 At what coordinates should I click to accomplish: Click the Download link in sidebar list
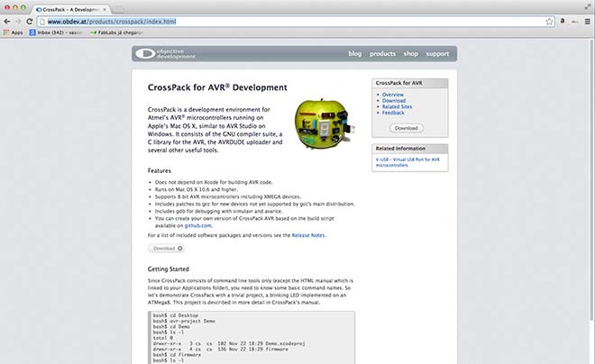point(394,101)
